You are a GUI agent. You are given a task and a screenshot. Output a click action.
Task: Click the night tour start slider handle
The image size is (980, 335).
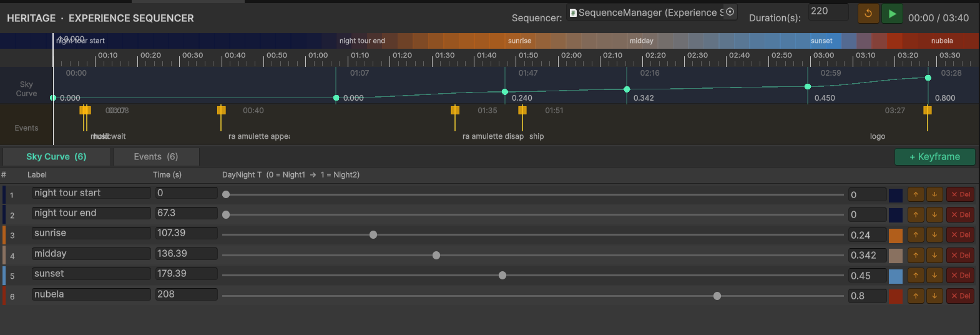(226, 194)
